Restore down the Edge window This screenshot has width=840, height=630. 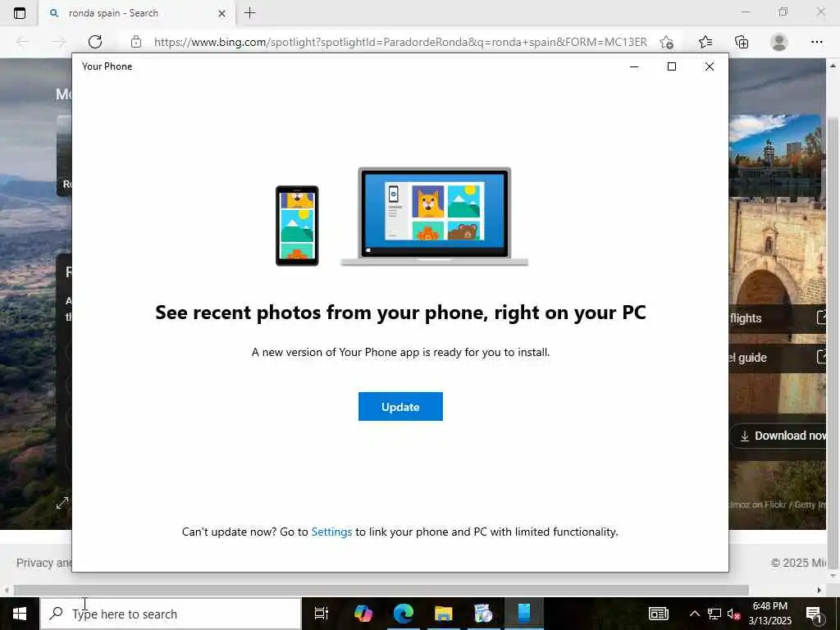coord(783,11)
